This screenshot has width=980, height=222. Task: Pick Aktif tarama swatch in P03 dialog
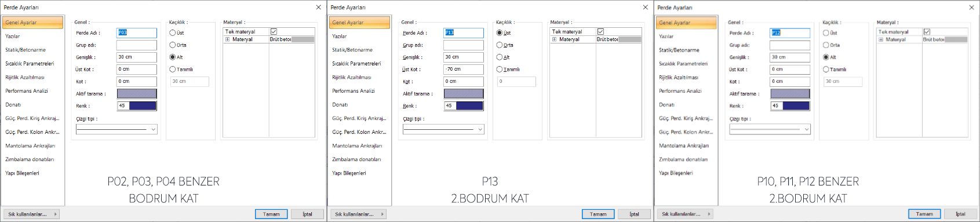[137, 94]
